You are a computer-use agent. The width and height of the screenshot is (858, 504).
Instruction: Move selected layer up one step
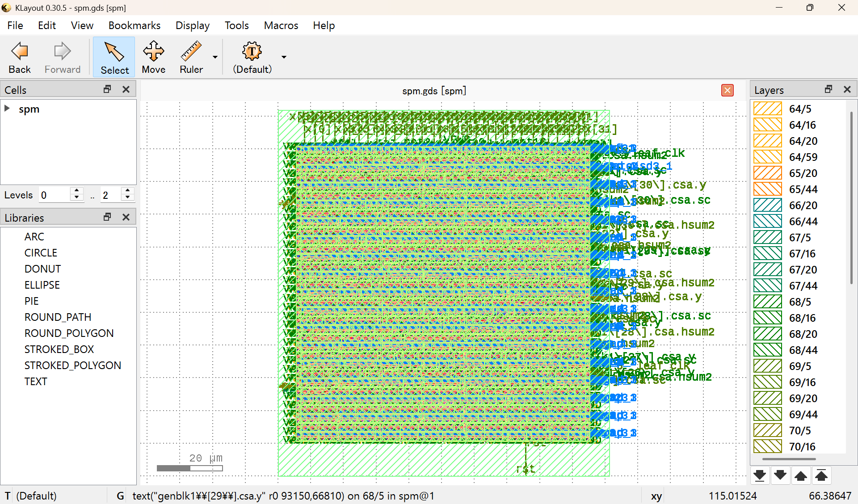tap(800, 475)
